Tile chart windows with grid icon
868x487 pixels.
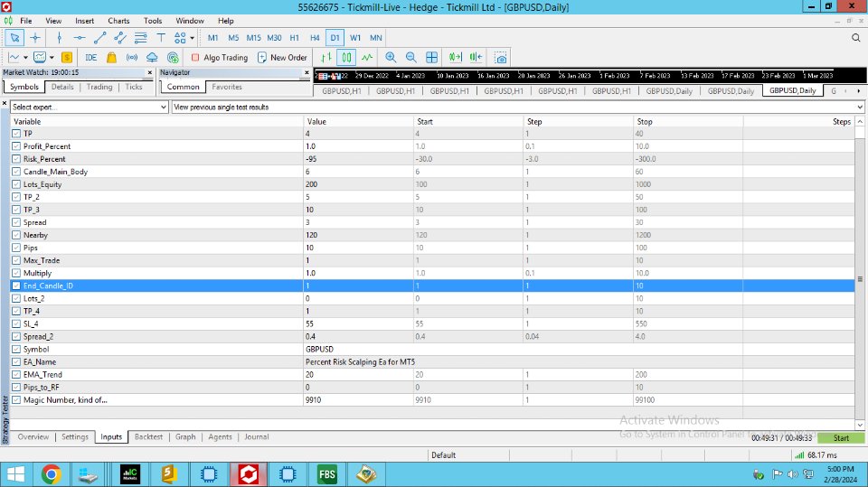coord(431,58)
